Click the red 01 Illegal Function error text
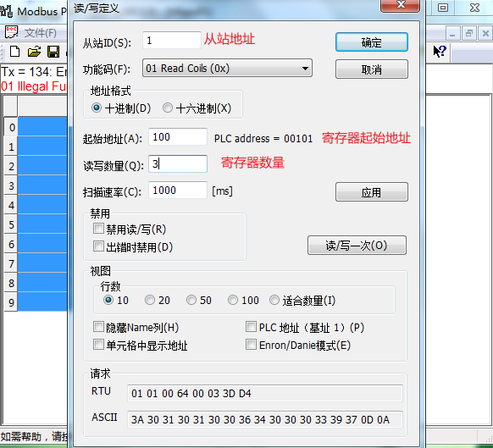Image resolution: width=493 pixels, height=448 pixels. pos(34,86)
